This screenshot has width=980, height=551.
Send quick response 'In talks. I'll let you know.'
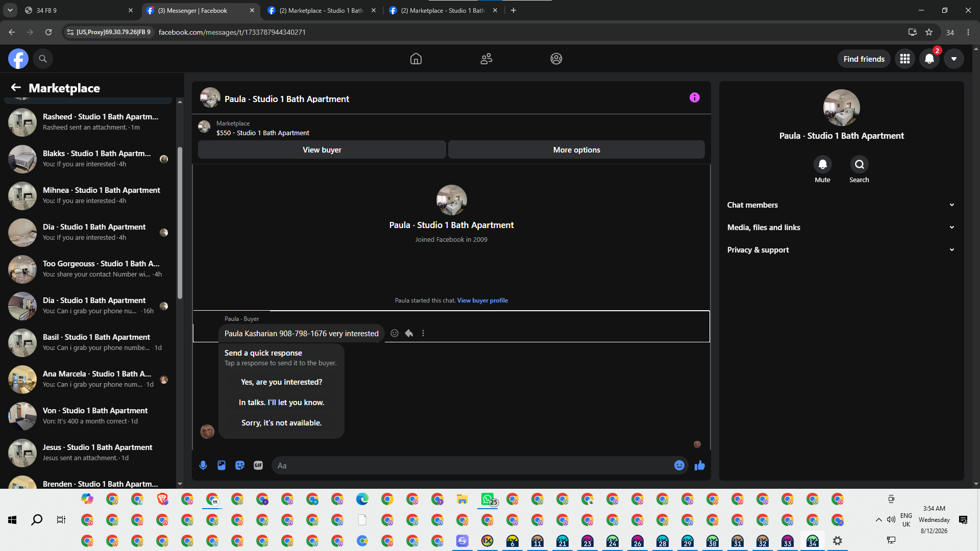click(x=281, y=403)
